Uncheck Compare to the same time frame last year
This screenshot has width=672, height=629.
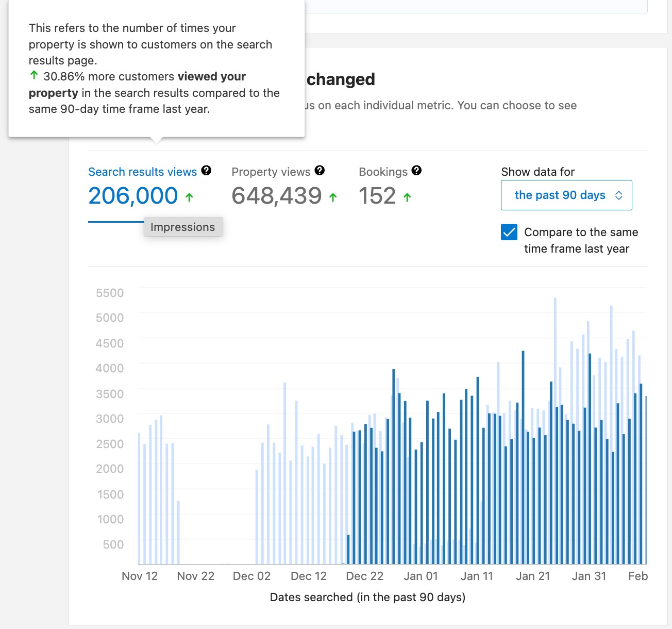pyautogui.click(x=509, y=233)
